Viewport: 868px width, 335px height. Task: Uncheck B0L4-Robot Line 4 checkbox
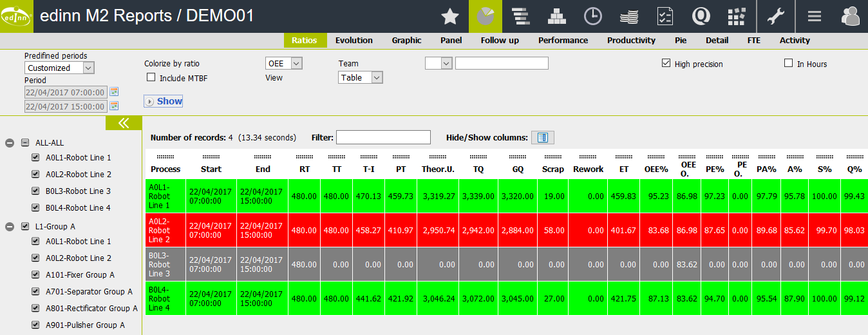[36, 207]
